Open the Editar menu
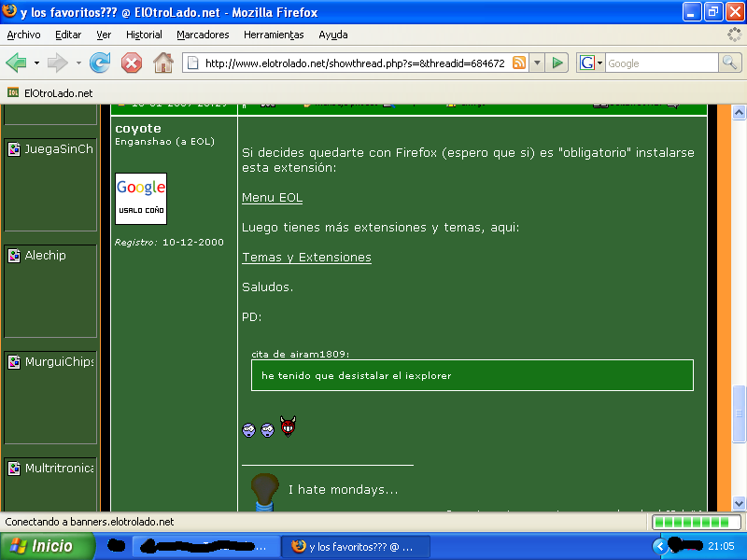The image size is (747, 560). [68, 35]
